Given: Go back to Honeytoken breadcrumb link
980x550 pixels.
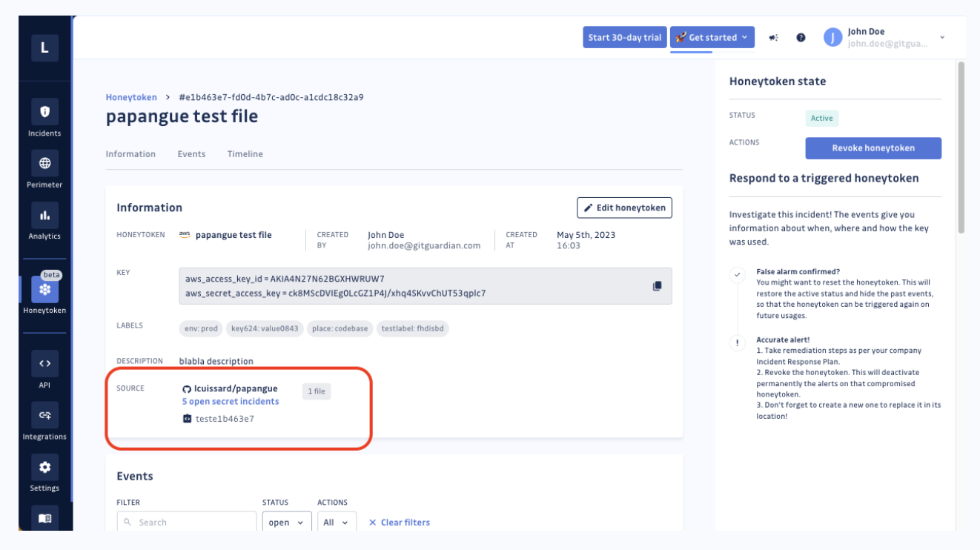Looking at the screenshot, I should (x=131, y=97).
